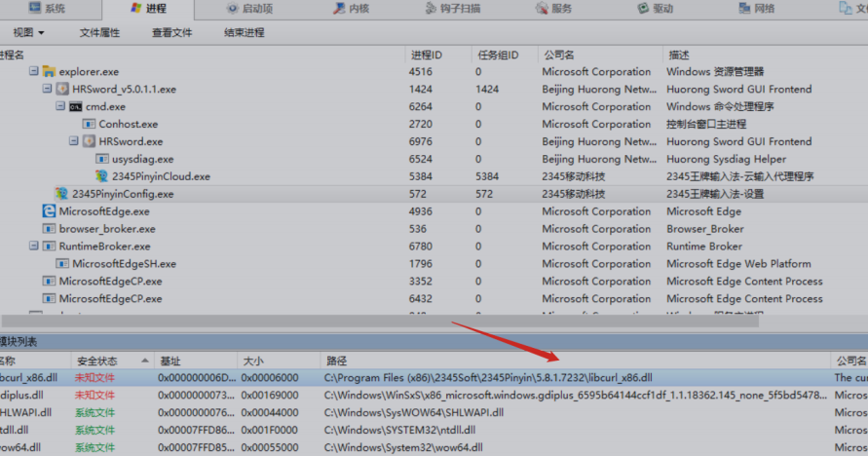
Task: Open the 视图 dropdown menu
Action: click(28, 33)
